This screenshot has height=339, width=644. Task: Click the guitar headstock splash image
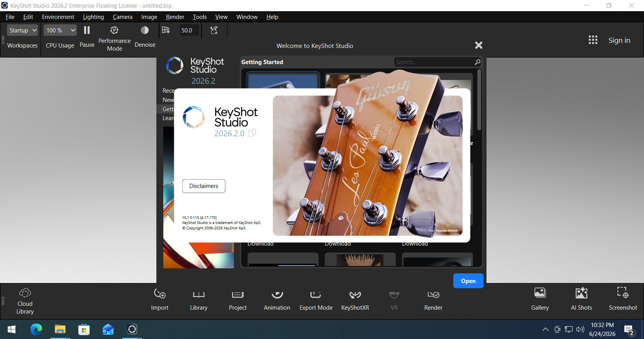368,166
